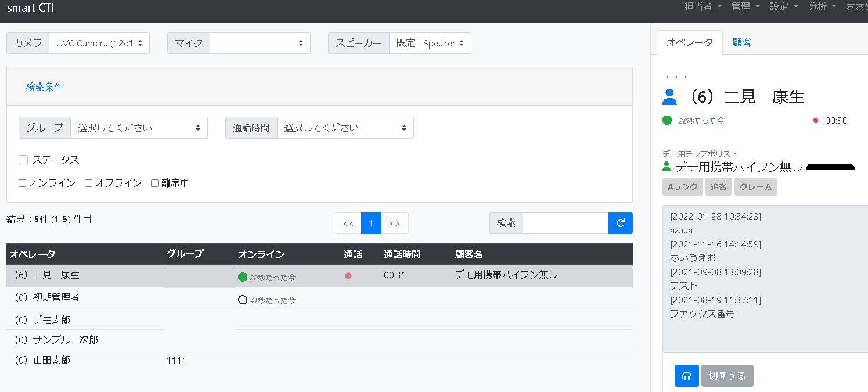Click the hollow status circle on the 初期管理者 row
This screenshot has width=868, height=392.
click(x=243, y=300)
